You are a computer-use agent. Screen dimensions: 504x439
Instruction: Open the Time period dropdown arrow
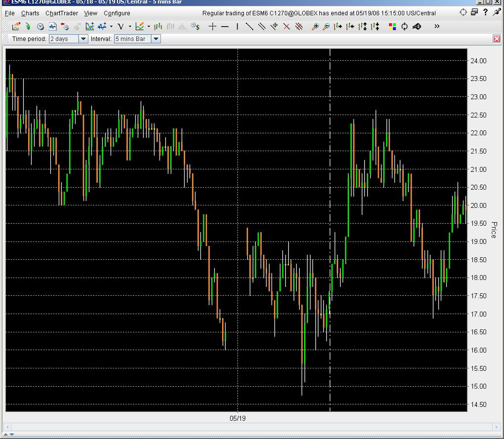(x=83, y=39)
